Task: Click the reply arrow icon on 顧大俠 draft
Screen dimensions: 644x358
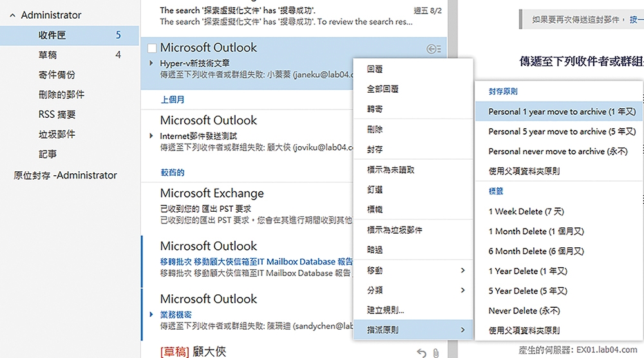Action: [x=421, y=353]
